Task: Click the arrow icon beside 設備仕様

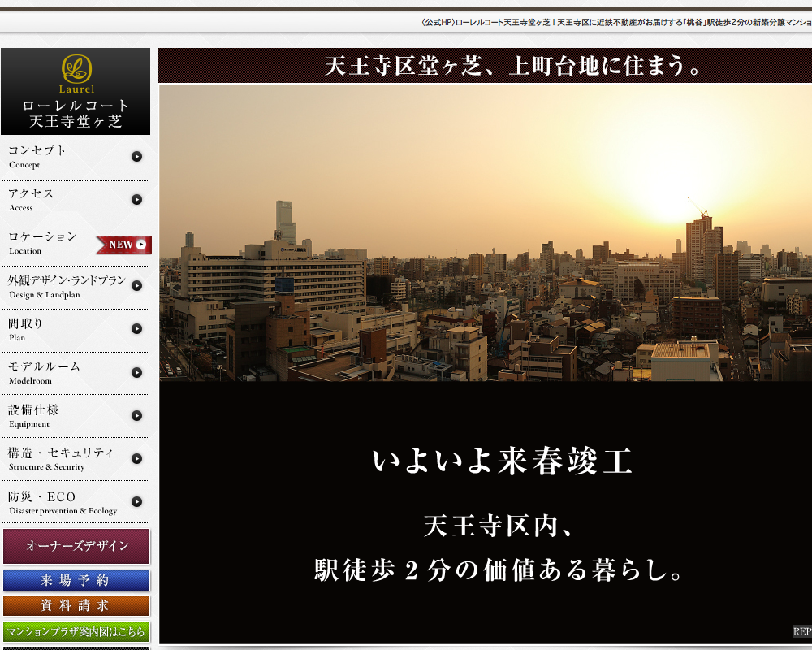Action: point(136,415)
